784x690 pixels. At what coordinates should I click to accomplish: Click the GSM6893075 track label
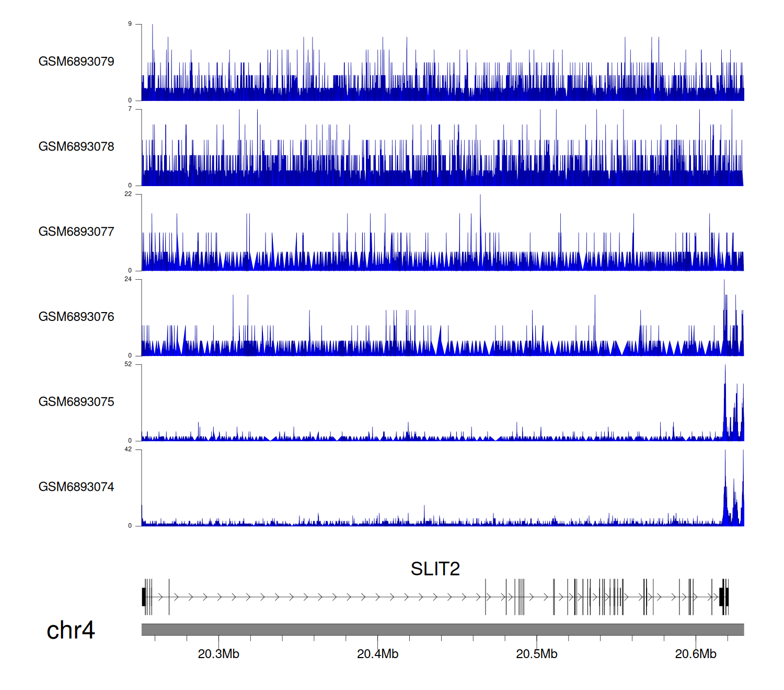(76, 402)
